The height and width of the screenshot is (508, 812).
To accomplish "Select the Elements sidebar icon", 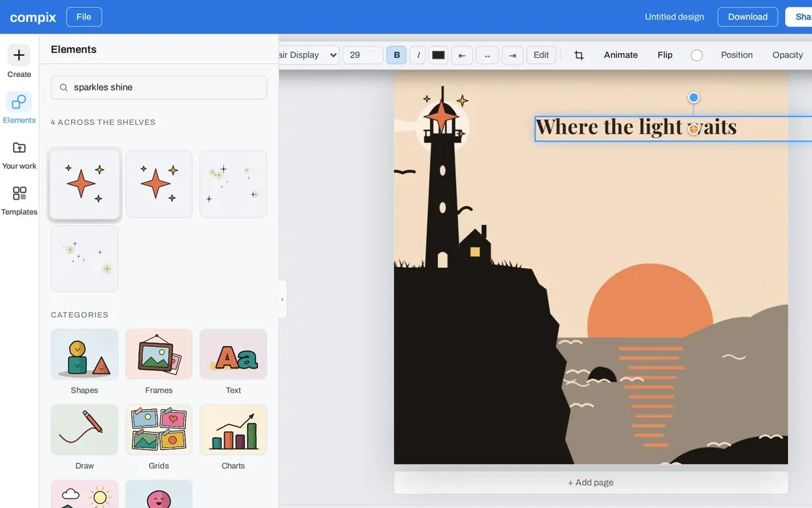I will [x=19, y=102].
